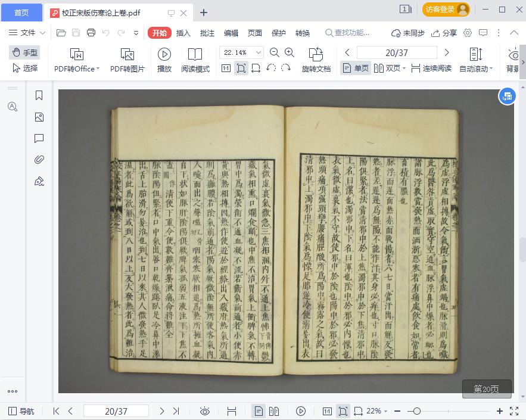Open the 开始 ribbon tab

(159, 33)
